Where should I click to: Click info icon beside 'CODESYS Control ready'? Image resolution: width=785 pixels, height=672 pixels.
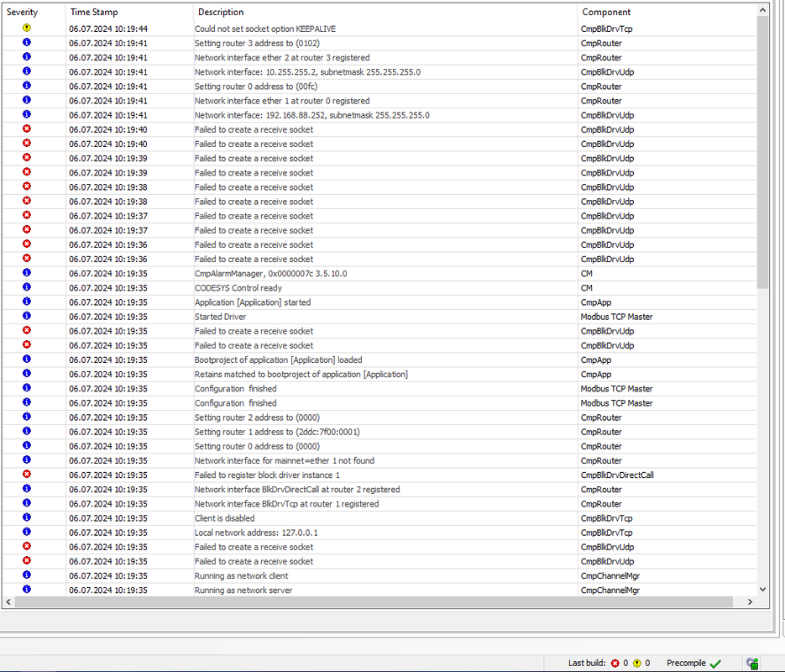pyautogui.click(x=27, y=287)
